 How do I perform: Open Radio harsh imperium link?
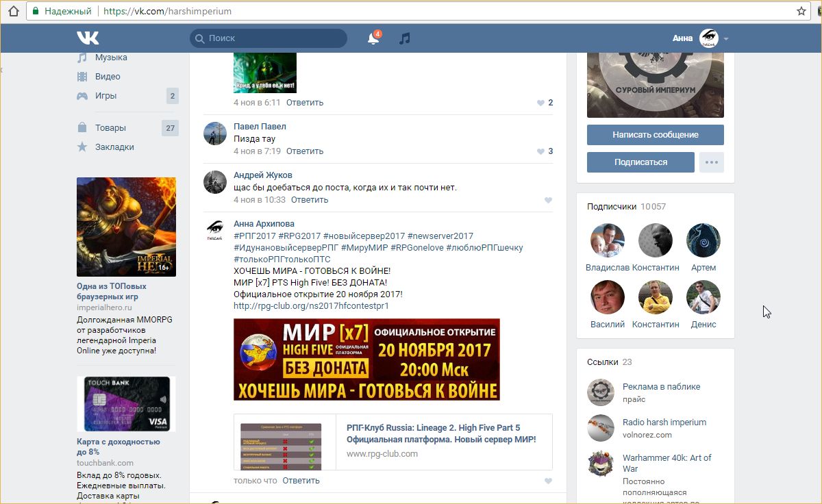[664, 423]
